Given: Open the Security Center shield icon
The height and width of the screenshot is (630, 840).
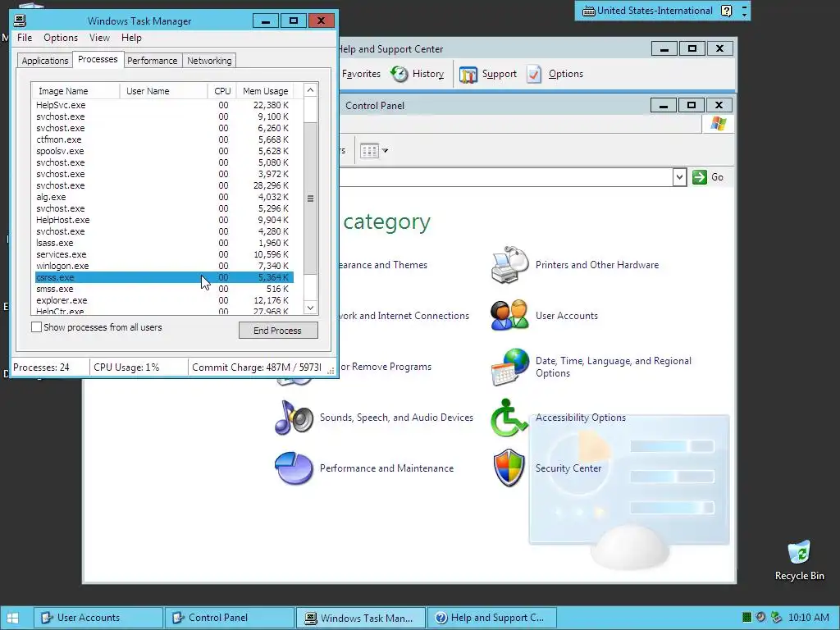Looking at the screenshot, I should point(509,468).
